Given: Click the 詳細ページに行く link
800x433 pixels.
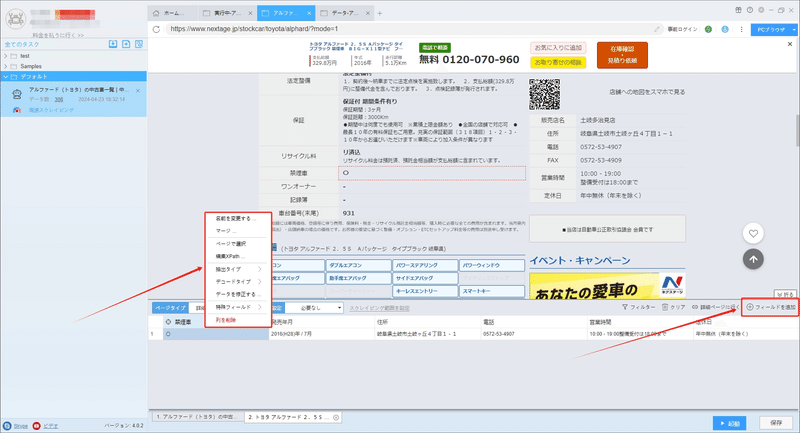Looking at the screenshot, I should [715, 307].
